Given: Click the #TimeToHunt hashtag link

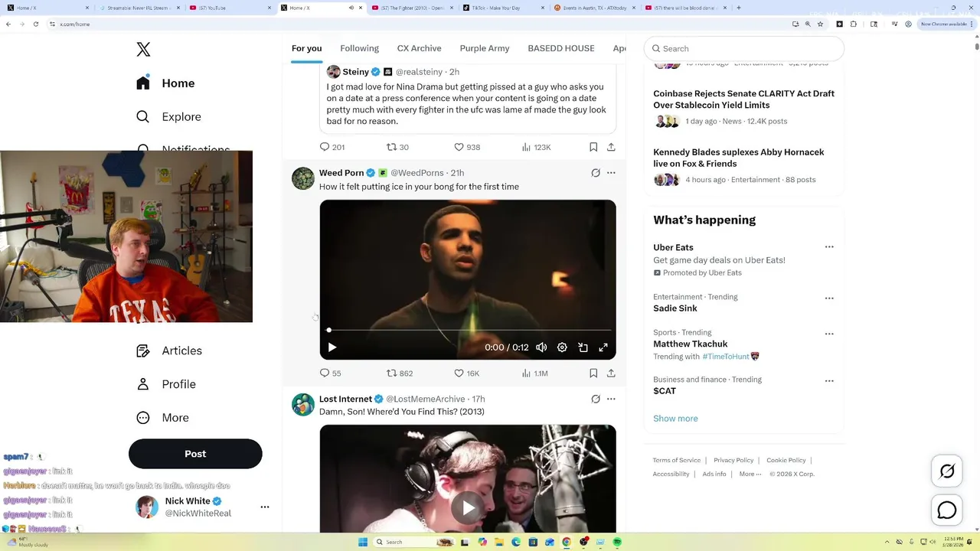Looking at the screenshot, I should click(x=726, y=357).
